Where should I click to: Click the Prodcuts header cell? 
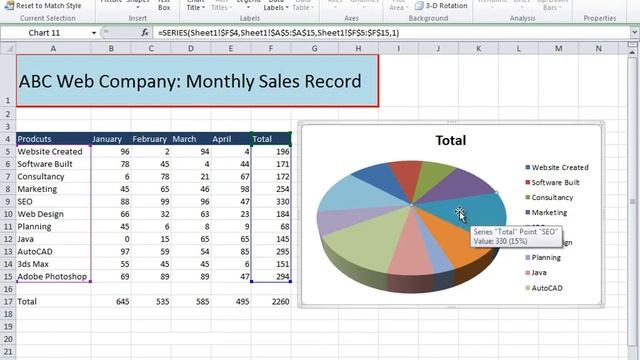pos(53,139)
